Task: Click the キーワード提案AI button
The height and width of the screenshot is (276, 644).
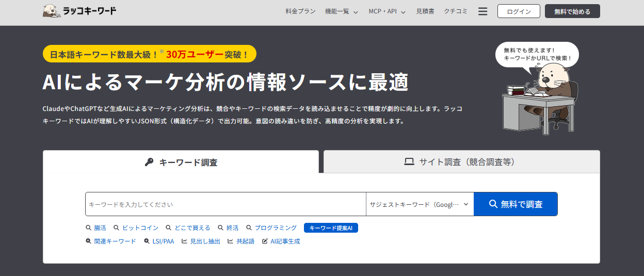Action: (331, 228)
